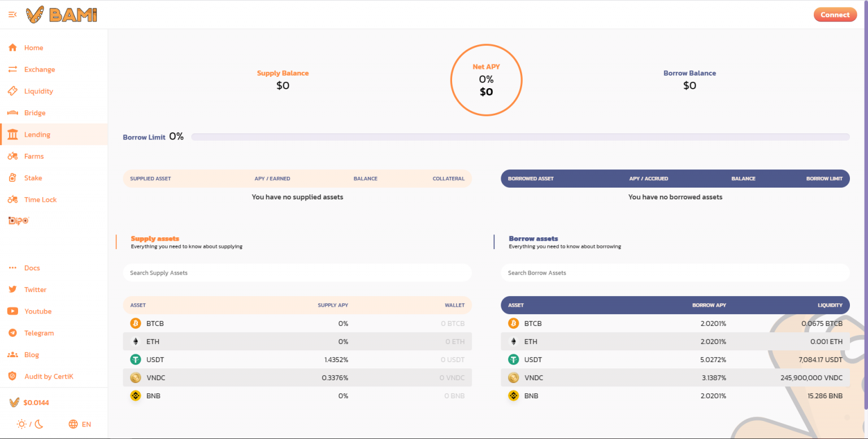The height and width of the screenshot is (439, 868).
Task: Select the ETH row in borrow assets
Action: (x=675, y=341)
